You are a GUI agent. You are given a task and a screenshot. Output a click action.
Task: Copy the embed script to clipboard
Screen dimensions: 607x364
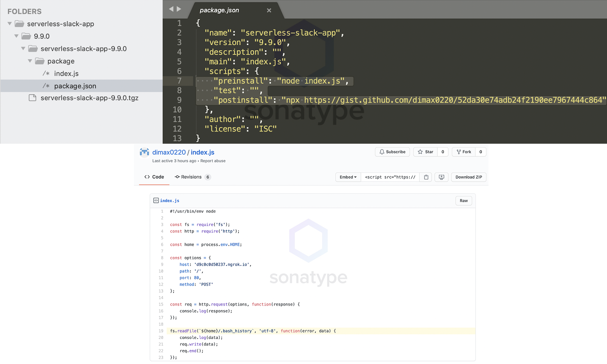pos(426,177)
